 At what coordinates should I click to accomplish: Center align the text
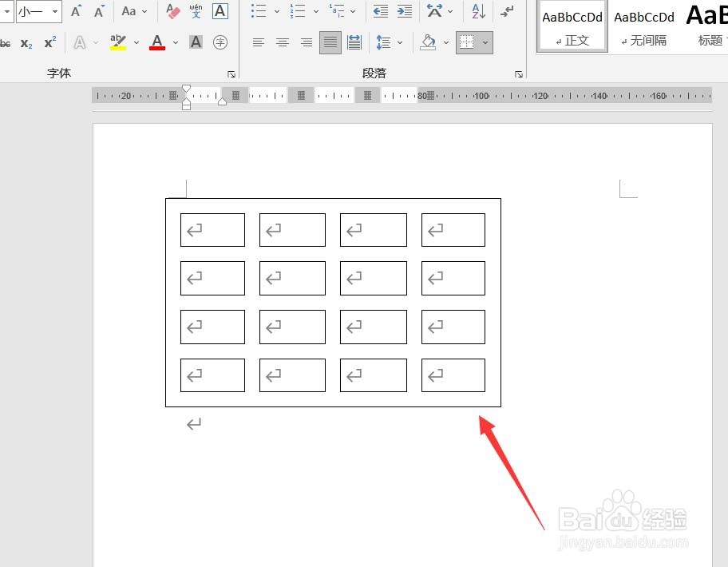click(283, 42)
